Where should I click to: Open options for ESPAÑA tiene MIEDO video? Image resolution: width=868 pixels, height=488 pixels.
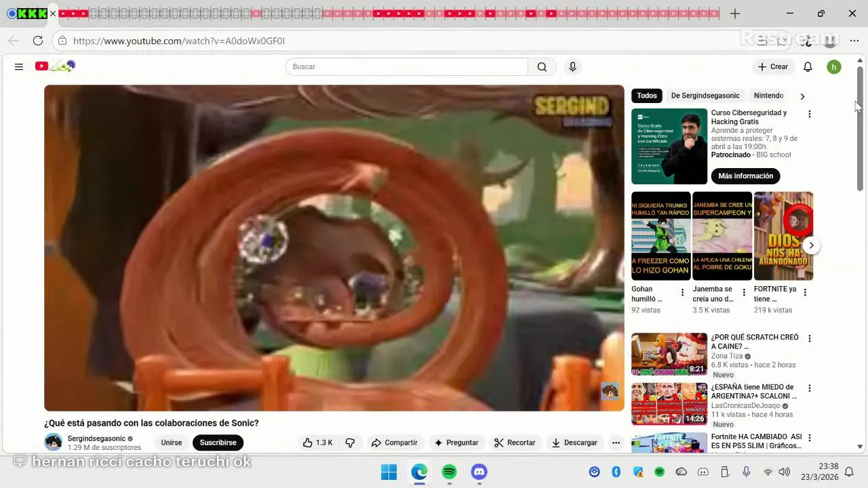809,388
